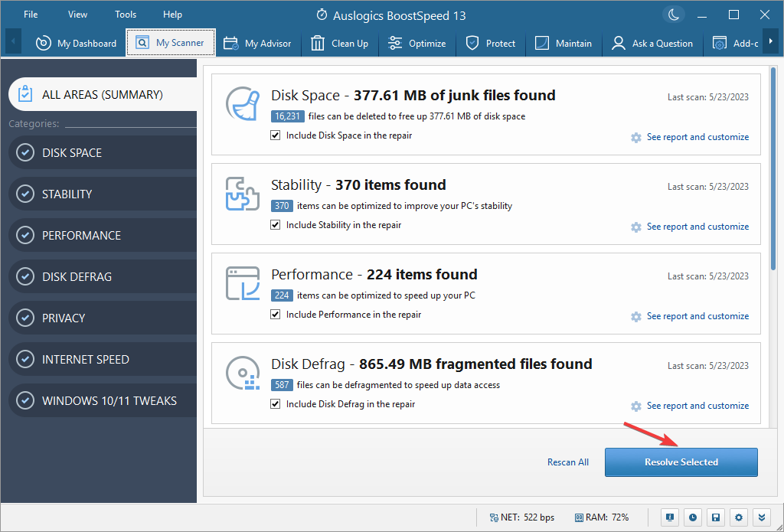This screenshot has height=532, width=784.
Task: Open Disk Space See report and customize
Action: [697, 137]
